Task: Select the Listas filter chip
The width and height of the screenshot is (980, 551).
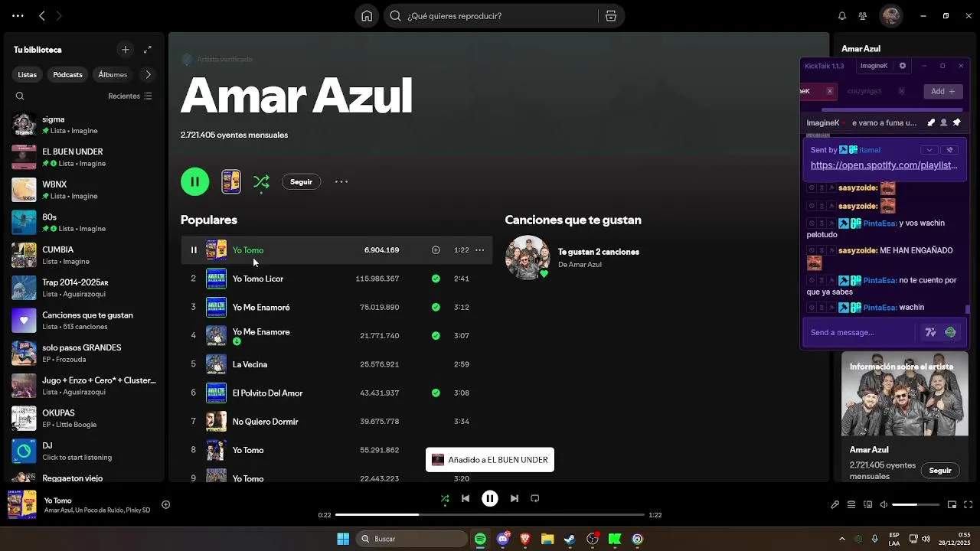Action: coord(28,74)
